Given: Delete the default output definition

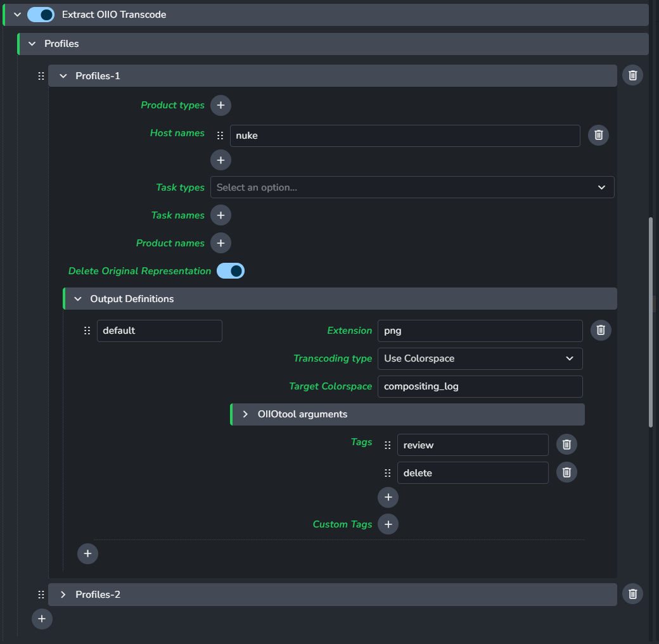Looking at the screenshot, I should pos(601,331).
